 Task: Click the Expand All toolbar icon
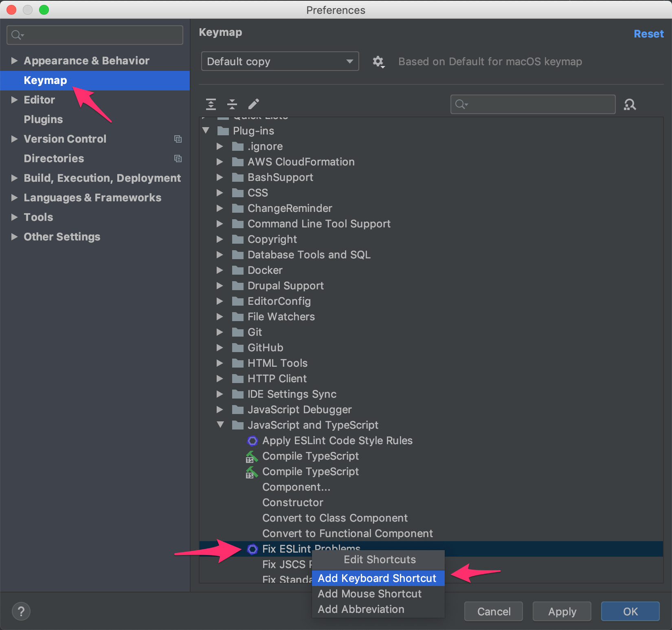click(x=211, y=104)
